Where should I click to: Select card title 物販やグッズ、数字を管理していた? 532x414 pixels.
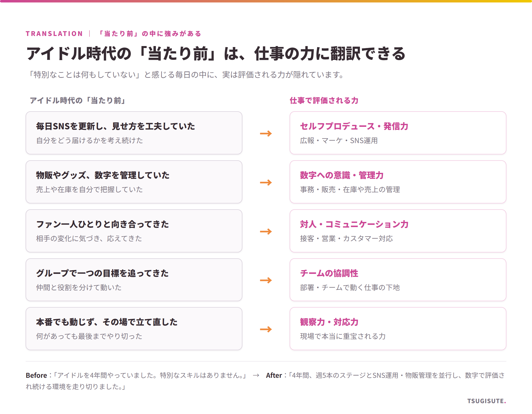pyautogui.click(x=103, y=175)
